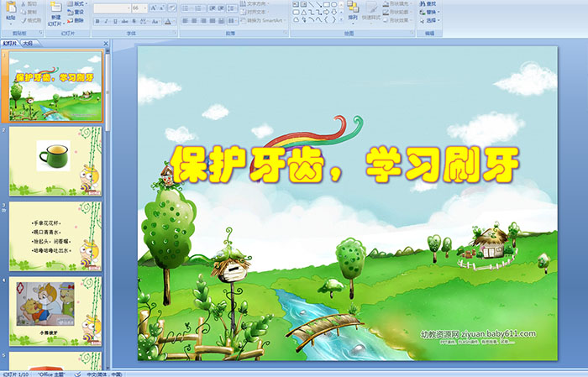Clear all text formatting icon
The width and height of the screenshot is (588, 377).
(x=171, y=8)
